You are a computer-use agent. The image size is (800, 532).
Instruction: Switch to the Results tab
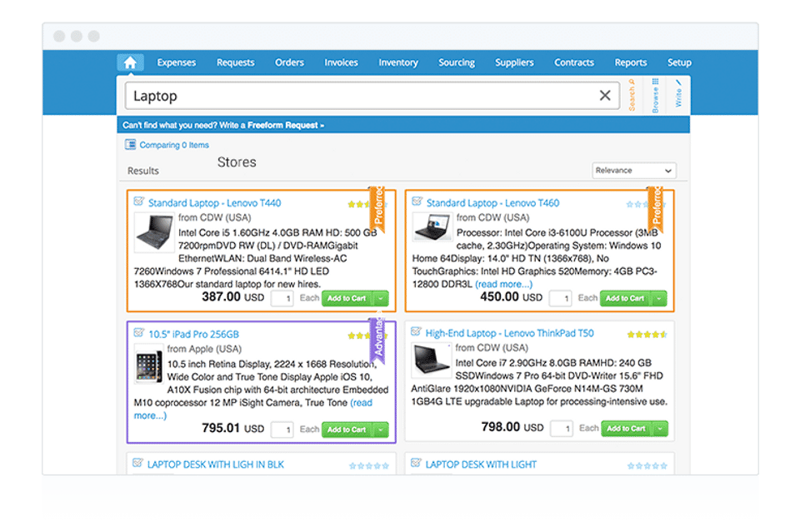pyautogui.click(x=142, y=171)
